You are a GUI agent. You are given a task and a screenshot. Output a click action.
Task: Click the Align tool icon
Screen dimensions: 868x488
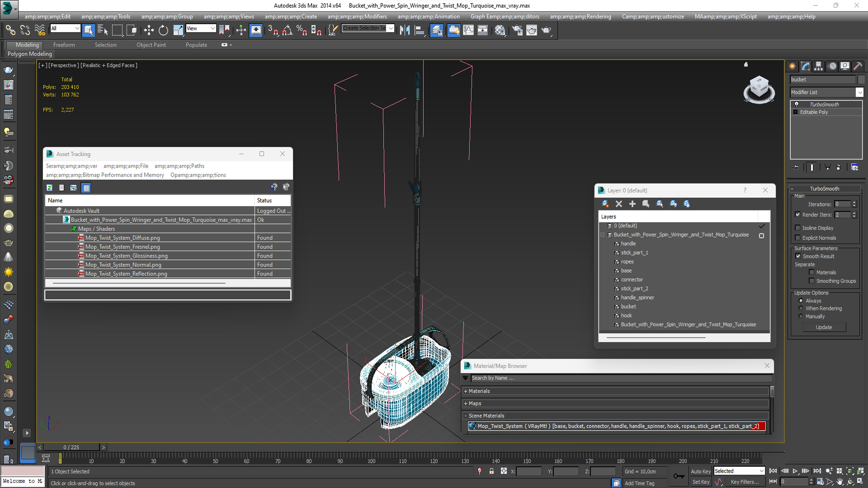(420, 30)
